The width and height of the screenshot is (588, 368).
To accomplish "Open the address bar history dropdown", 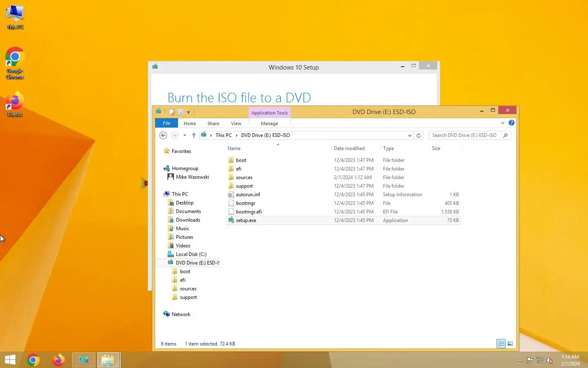I will tap(410, 135).
